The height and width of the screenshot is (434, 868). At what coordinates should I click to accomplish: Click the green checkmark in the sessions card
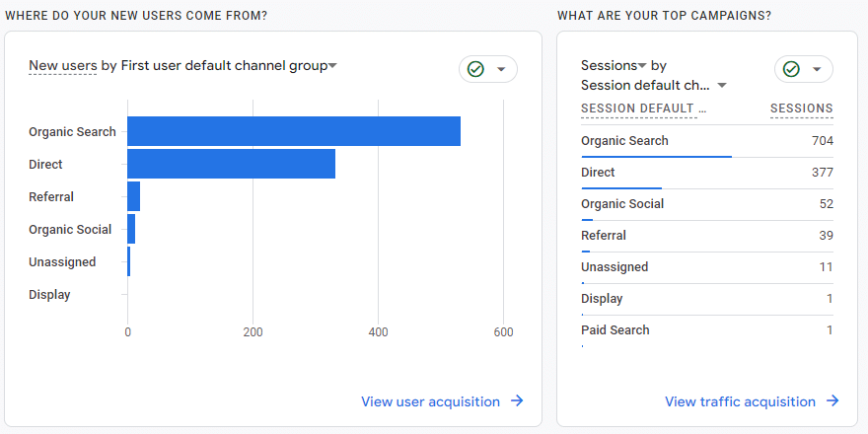[x=792, y=69]
